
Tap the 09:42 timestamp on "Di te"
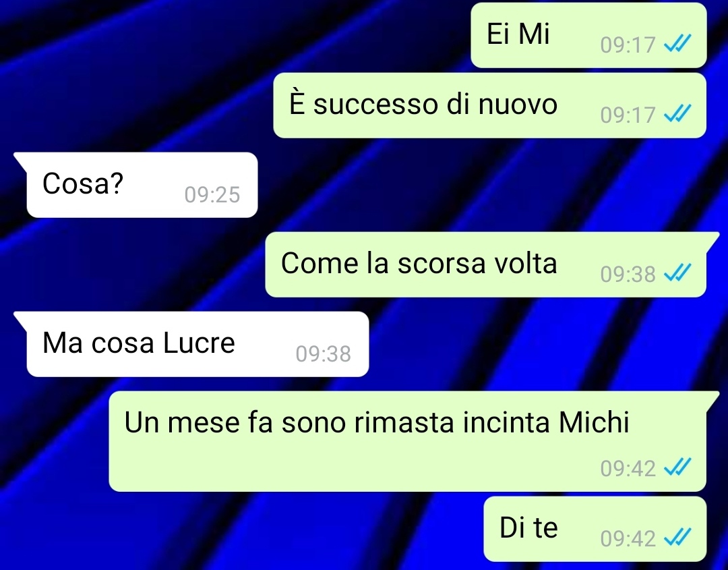pos(628,539)
